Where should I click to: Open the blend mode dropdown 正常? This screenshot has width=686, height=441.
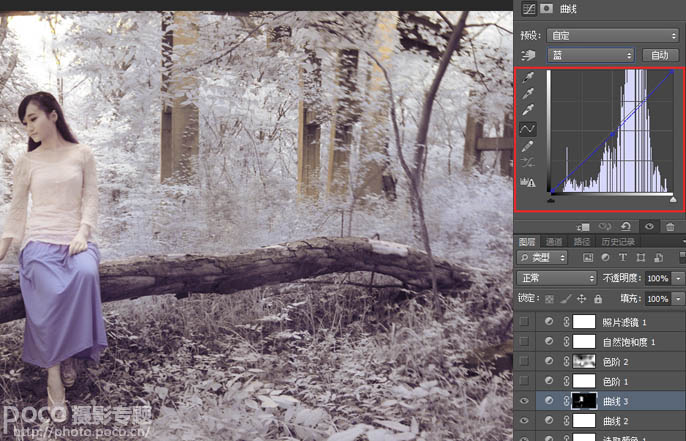556,278
